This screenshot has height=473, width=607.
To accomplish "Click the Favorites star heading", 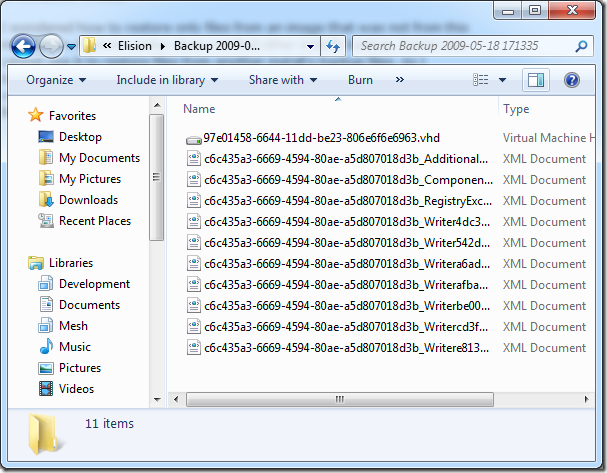I will tap(62, 115).
